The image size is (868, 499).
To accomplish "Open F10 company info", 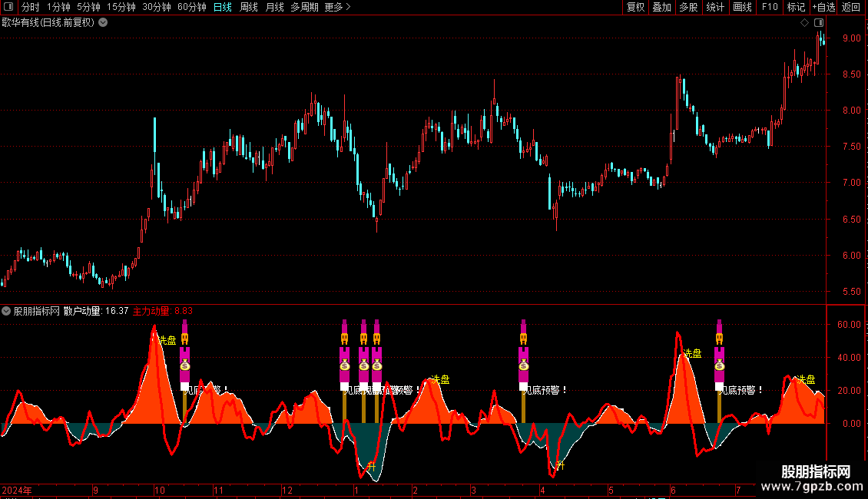I will [770, 7].
